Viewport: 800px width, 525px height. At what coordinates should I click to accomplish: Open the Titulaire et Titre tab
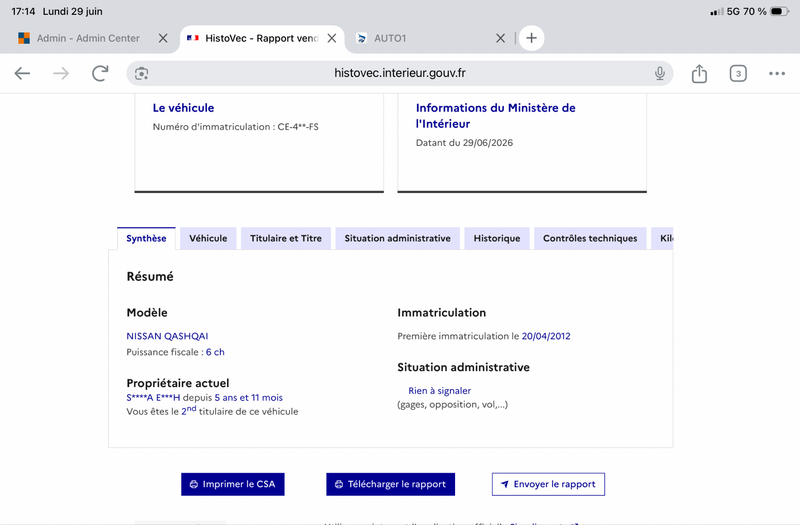[x=286, y=238]
